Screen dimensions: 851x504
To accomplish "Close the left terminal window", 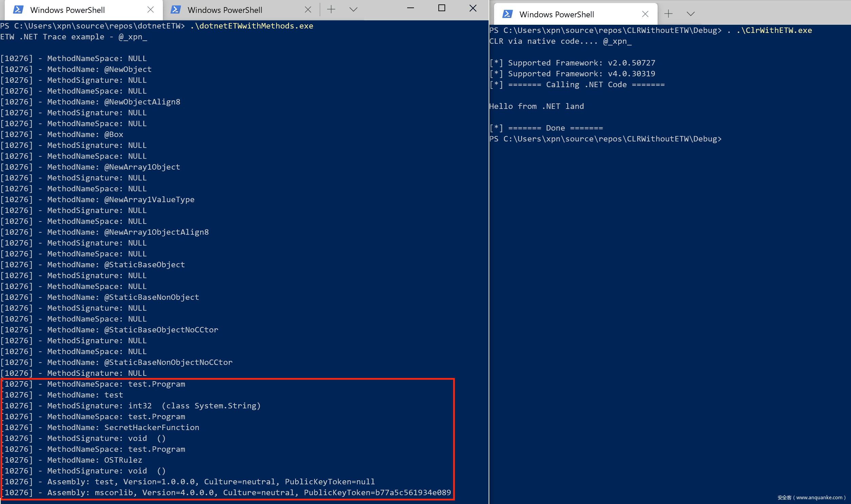I will click(x=473, y=8).
